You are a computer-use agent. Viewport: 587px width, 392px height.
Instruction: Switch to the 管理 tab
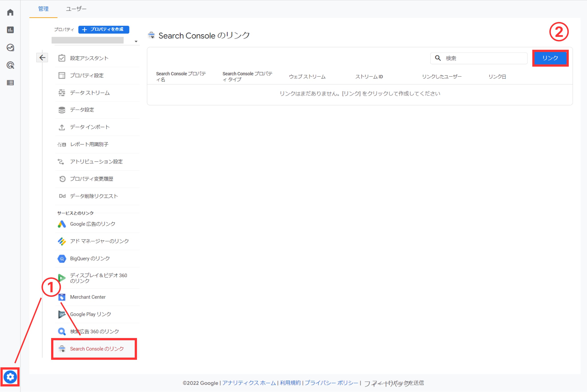pos(43,9)
